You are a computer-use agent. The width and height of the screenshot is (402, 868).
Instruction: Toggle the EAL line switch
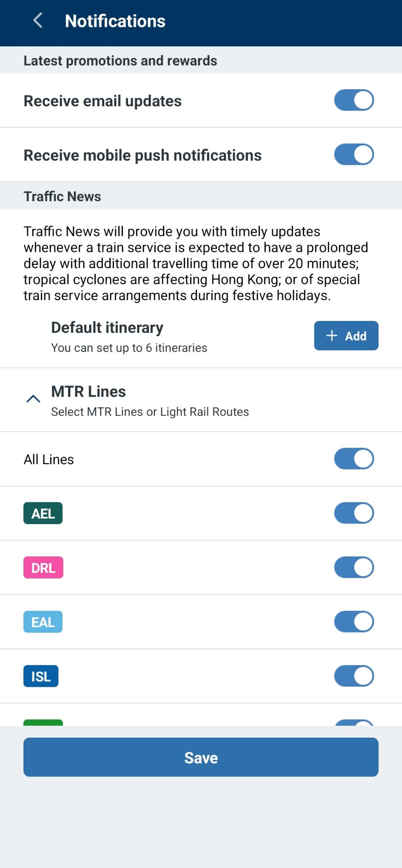pos(354,622)
